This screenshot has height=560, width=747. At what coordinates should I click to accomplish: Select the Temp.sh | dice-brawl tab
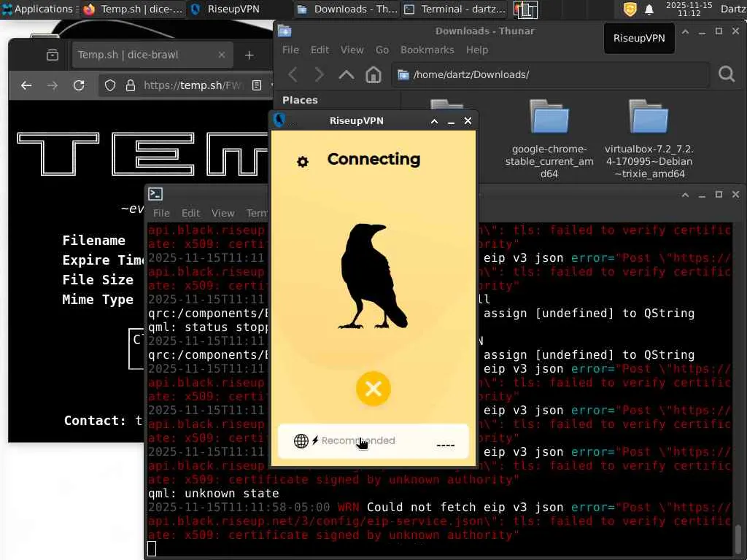(152, 55)
